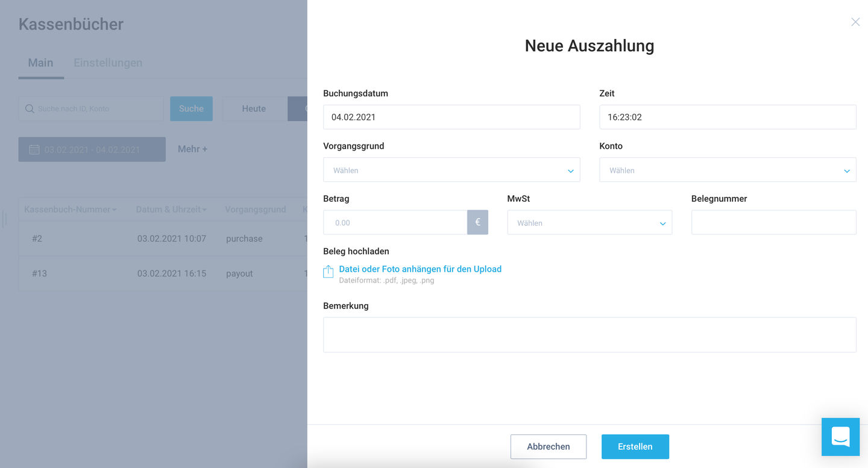Click the Suche button
The image size is (868, 468).
tap(191, 109)
